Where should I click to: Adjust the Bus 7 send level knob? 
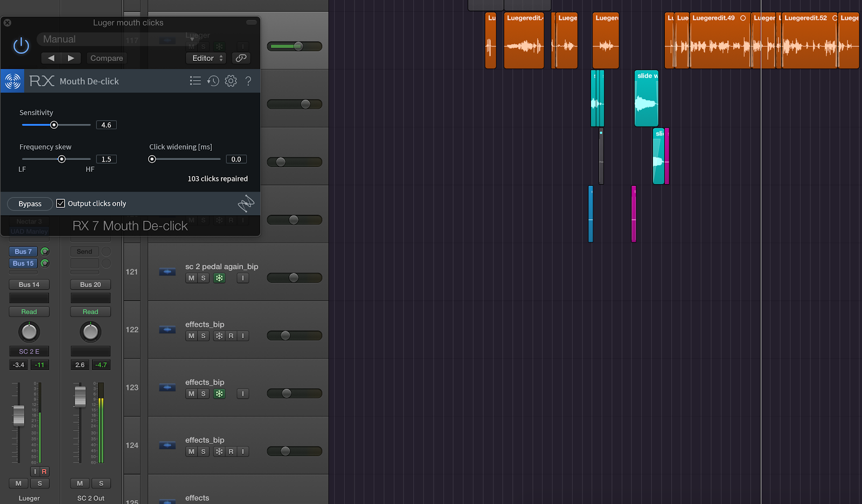click(45, 251)
